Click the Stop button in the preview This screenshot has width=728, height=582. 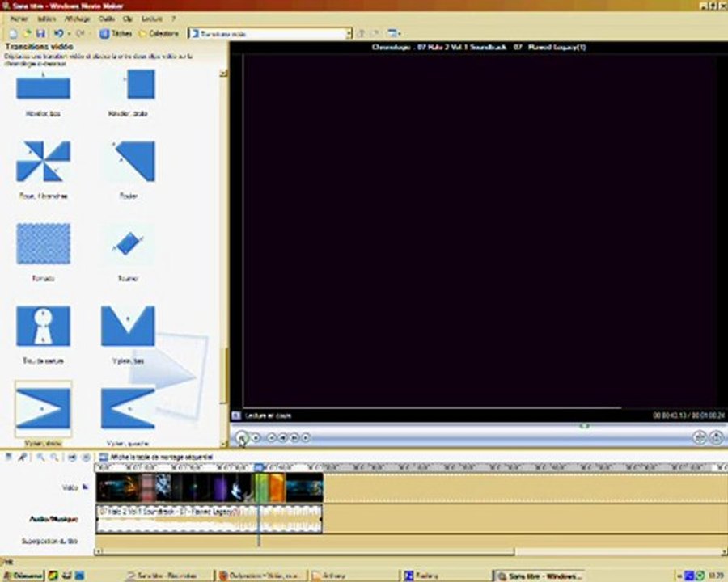[256, 437]
